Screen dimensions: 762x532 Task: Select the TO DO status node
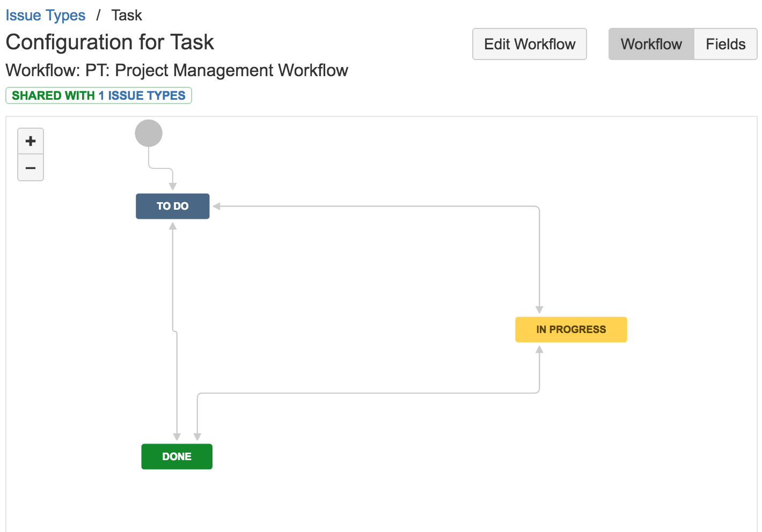pyautogui.click(x=172, y=206)
